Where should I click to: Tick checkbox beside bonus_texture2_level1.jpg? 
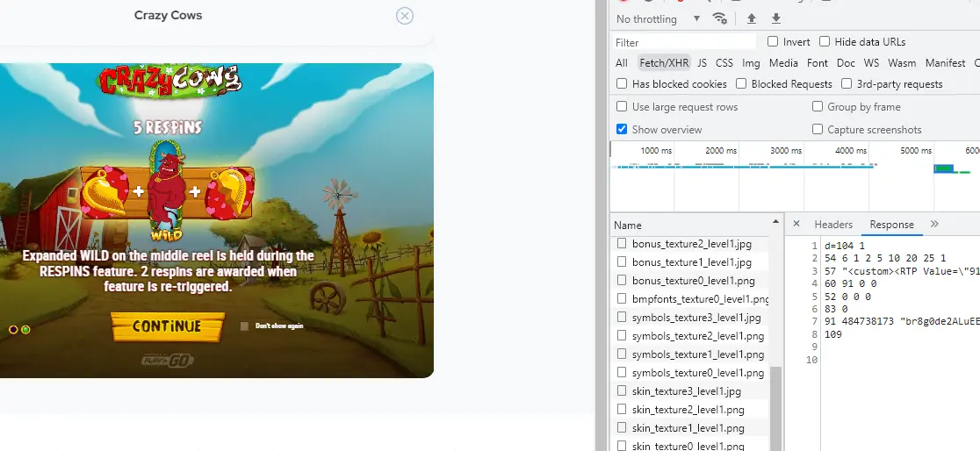point(621,243)
